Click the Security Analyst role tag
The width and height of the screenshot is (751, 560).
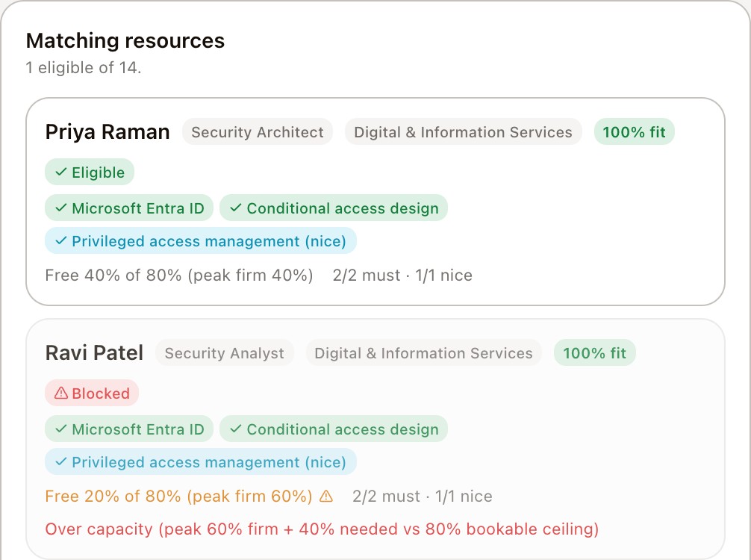click(x=224, y=353)
